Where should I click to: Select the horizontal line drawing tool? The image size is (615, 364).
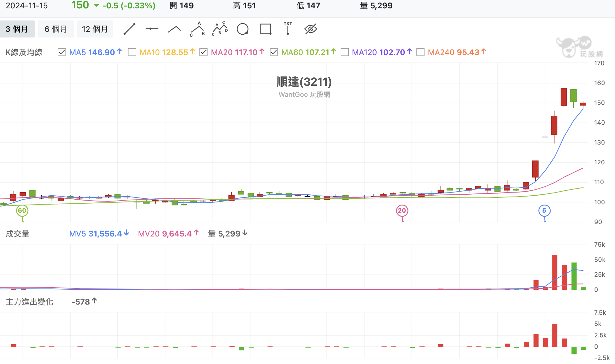(x=152, y=29)
